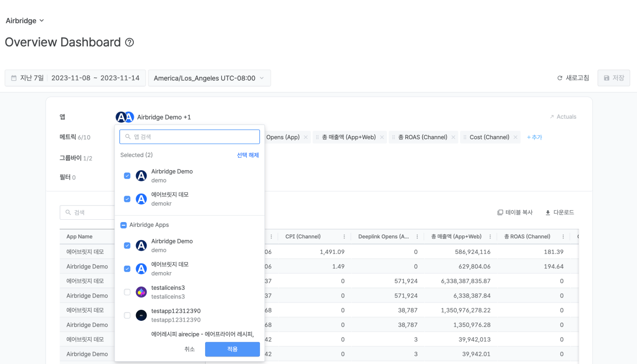This screenshot has height=364, width=637.
Task: Select the Selected (2) heading in app list
Action: click(x=136, y=155)
